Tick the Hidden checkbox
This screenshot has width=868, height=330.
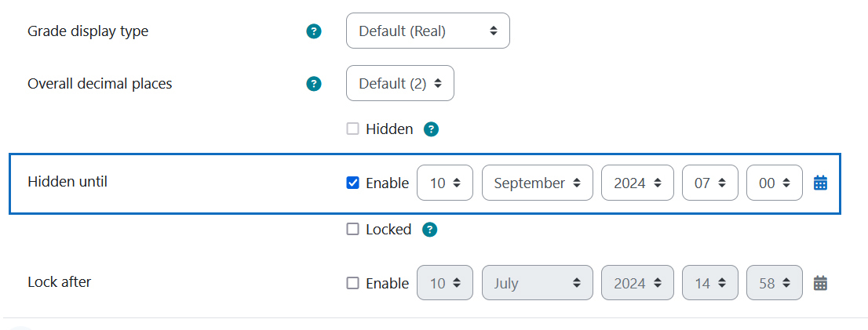point(353,129)
